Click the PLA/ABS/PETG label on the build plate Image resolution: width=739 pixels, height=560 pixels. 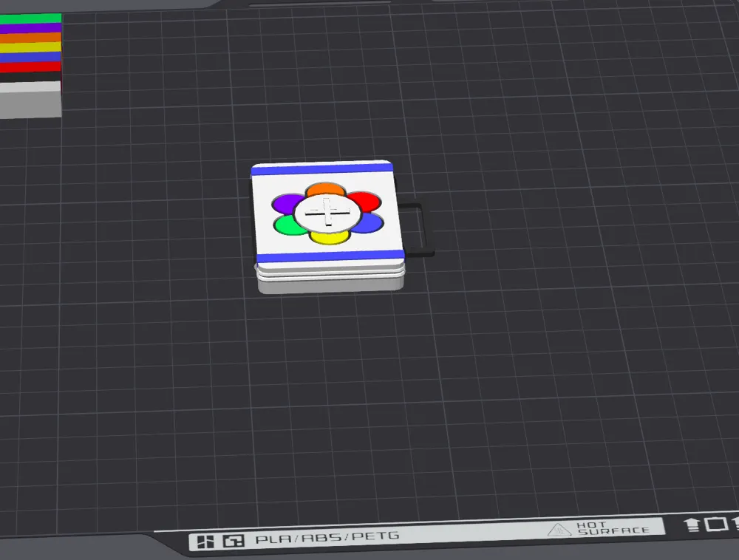[325, 536]
